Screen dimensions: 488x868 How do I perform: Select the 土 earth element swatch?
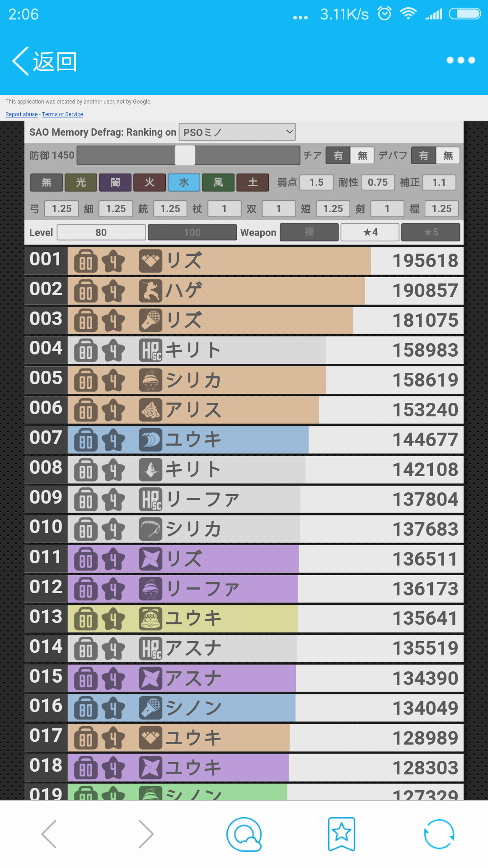tap(253, 182)
